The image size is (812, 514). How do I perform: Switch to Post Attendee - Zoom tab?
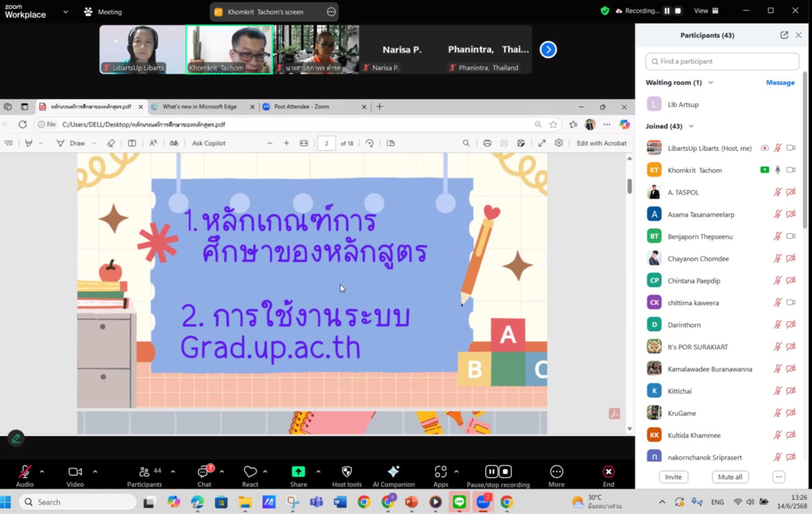coord(302,107)
